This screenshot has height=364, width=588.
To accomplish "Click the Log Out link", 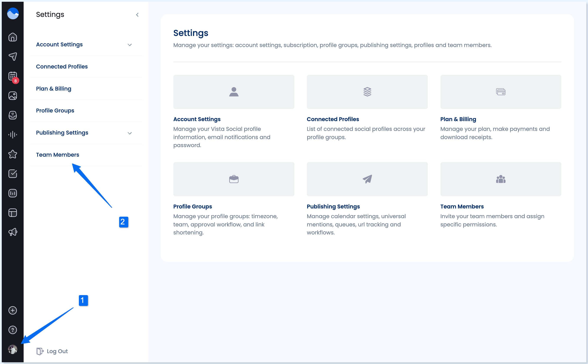I will pos(57,351).
